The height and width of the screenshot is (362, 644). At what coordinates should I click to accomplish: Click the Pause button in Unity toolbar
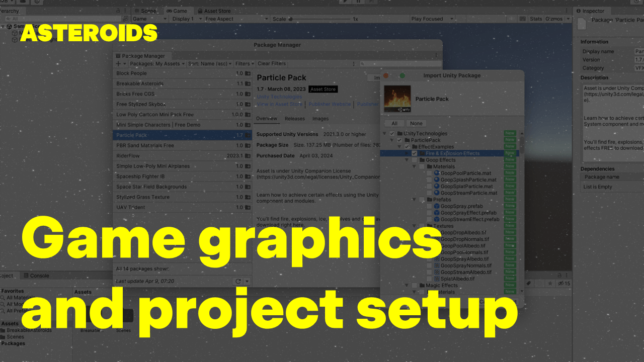pyautogui.click(x=357, y=2)
